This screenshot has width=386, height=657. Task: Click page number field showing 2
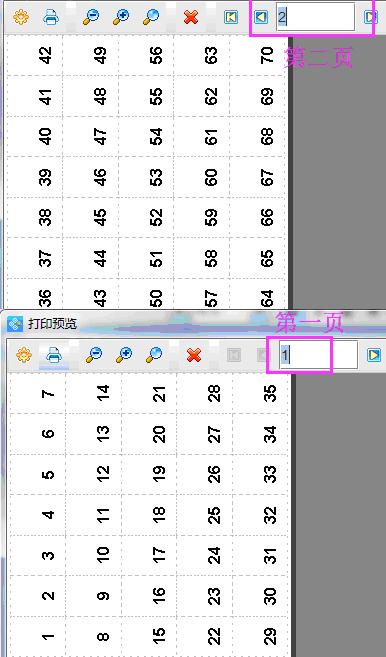pos(315,17)
